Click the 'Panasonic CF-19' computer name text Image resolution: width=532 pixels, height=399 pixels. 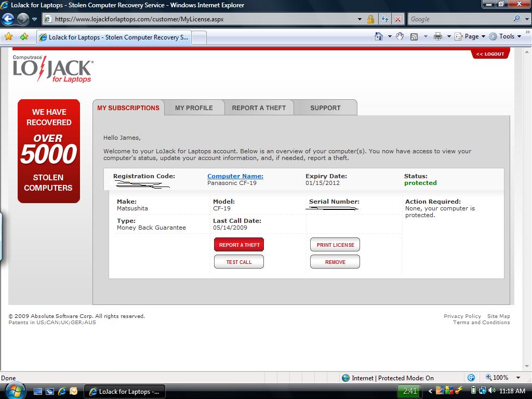pos(232,183)
